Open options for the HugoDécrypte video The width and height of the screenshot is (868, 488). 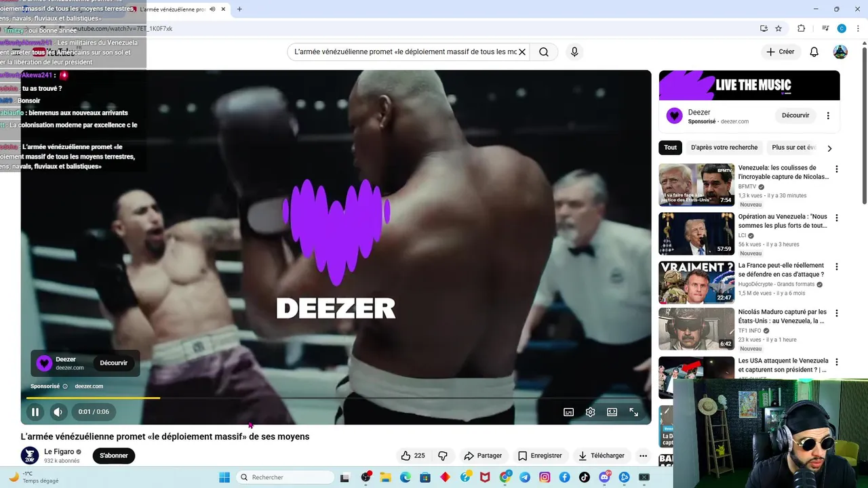837,266
